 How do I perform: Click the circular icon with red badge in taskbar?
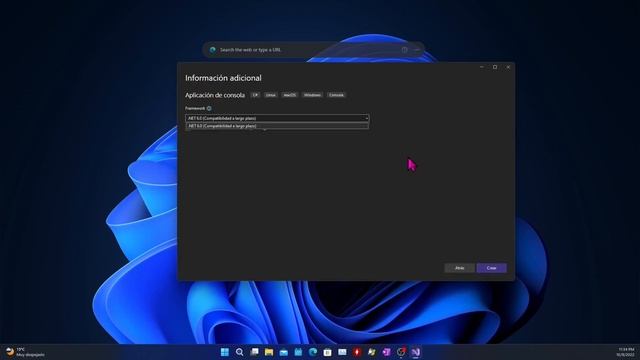[x=401, y=352]
